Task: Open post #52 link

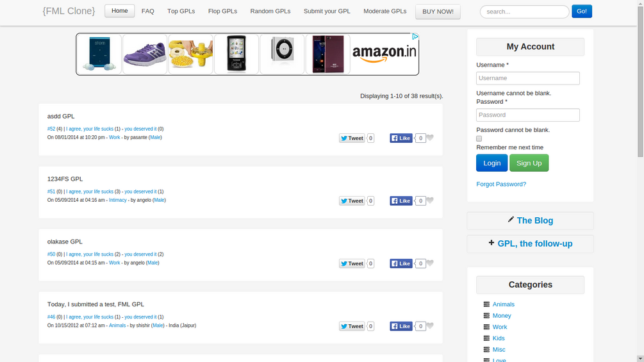Action: 51,129
